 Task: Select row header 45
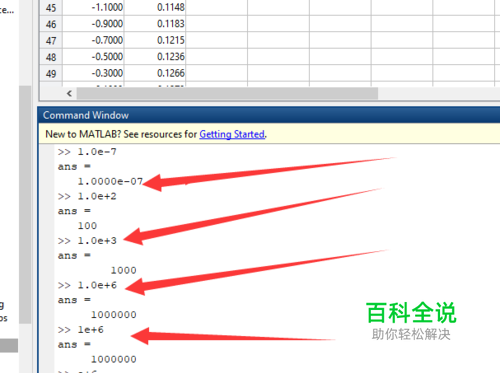click(51, 8)
